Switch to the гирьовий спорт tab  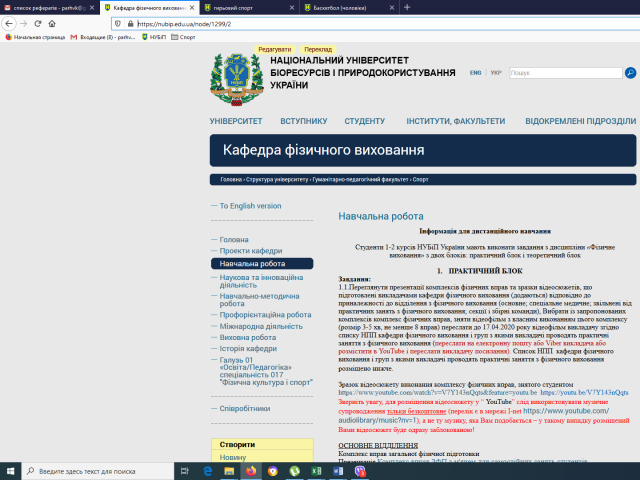tap(249, 8)
